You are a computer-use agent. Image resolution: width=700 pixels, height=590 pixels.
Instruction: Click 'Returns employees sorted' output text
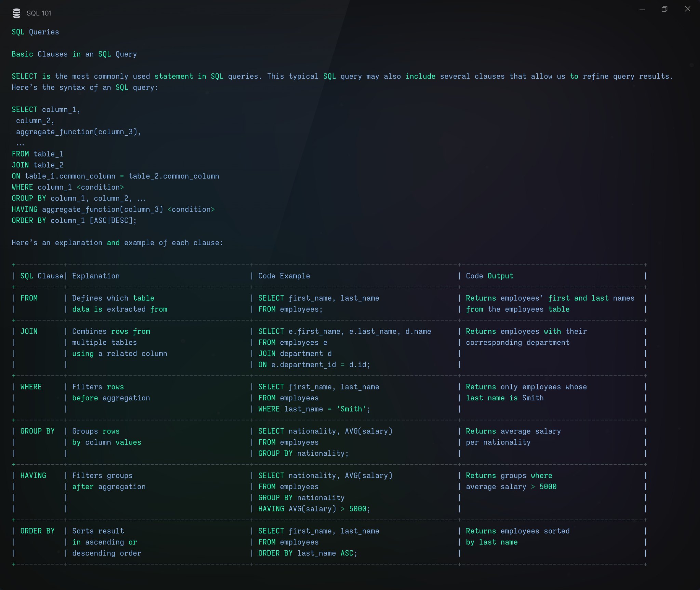(518, 531)
